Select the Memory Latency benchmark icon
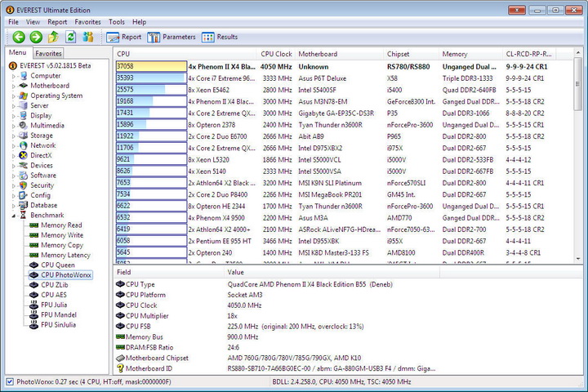 pos(34,255)
